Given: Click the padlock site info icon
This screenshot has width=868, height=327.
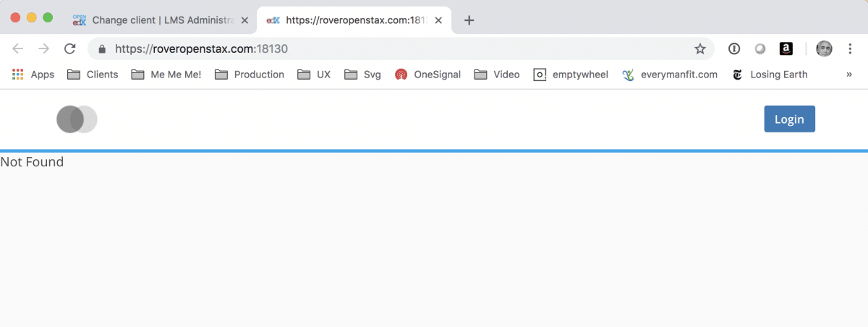Looking at the screenshot, I should click(x=102, y=49).
